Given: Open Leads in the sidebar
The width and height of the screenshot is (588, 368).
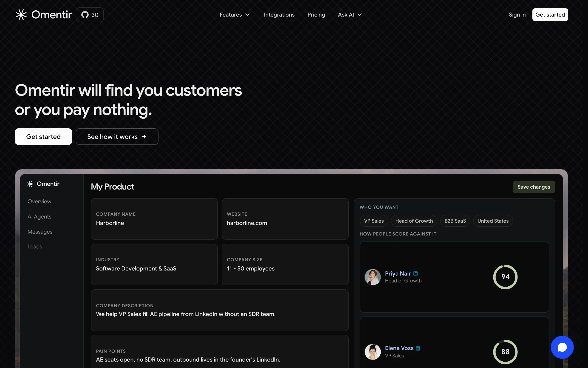Looking at the screenshot, I should point(35,247).
